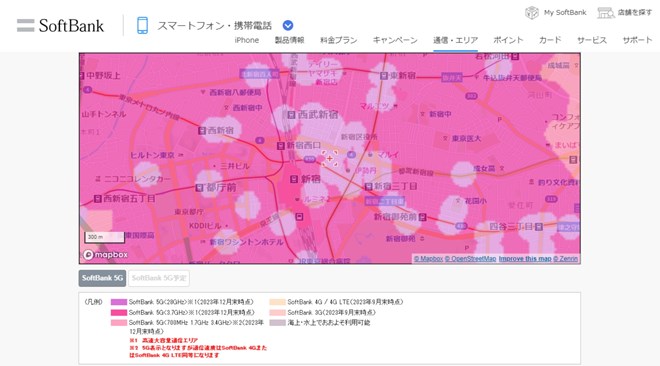This screenshot has height=366, width=660.
Task: Click the 四谷三丁目 station icon
Action: click(x=538, y=227)
